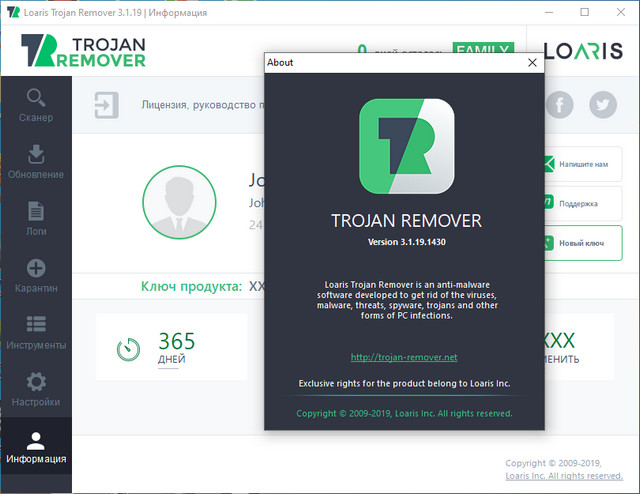Click the copyright line in About dialog
640x494 pixels.
pos(404,414)
